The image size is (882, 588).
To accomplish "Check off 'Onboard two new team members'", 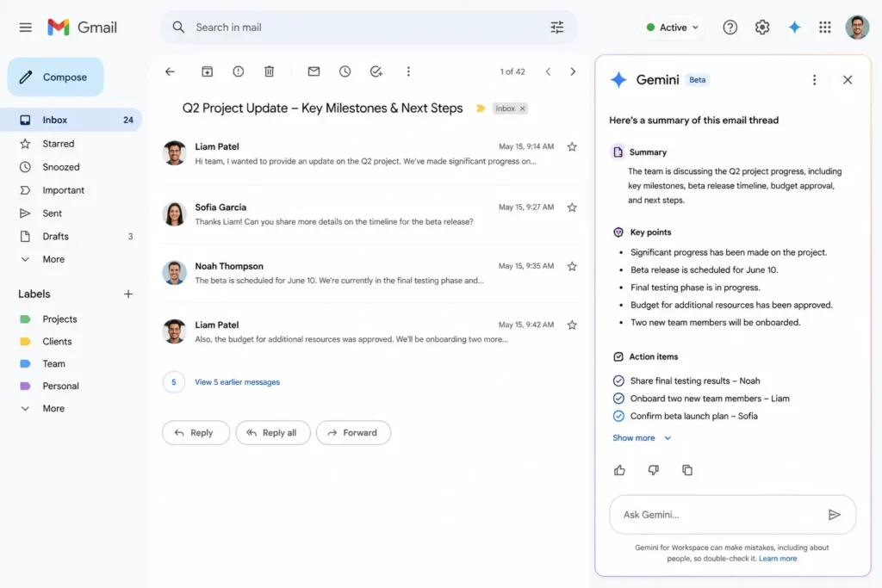I will 618,399.
